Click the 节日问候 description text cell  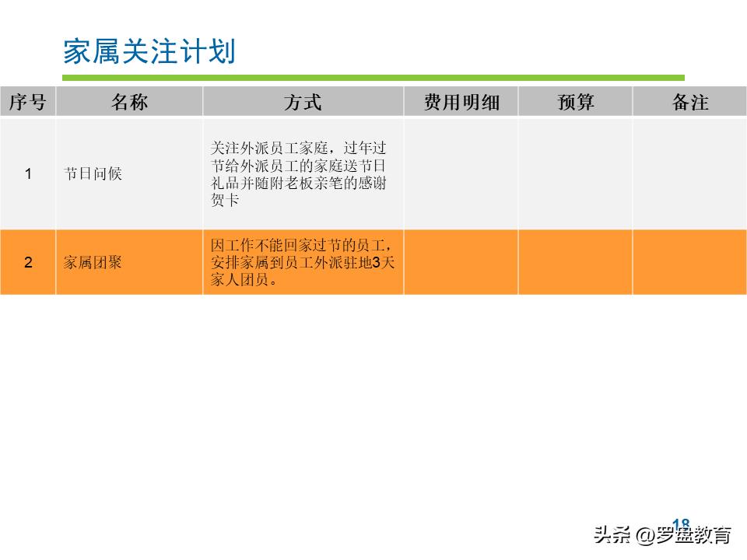(303, 174)
